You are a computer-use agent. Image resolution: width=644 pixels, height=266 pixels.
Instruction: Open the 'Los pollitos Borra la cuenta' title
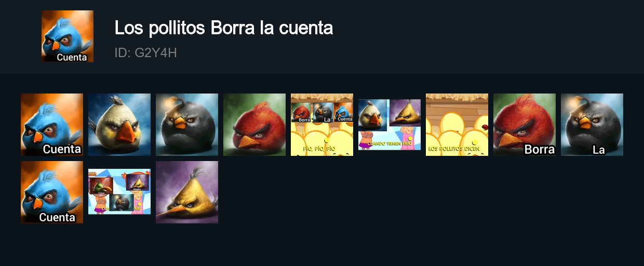(x=224, y=28)
